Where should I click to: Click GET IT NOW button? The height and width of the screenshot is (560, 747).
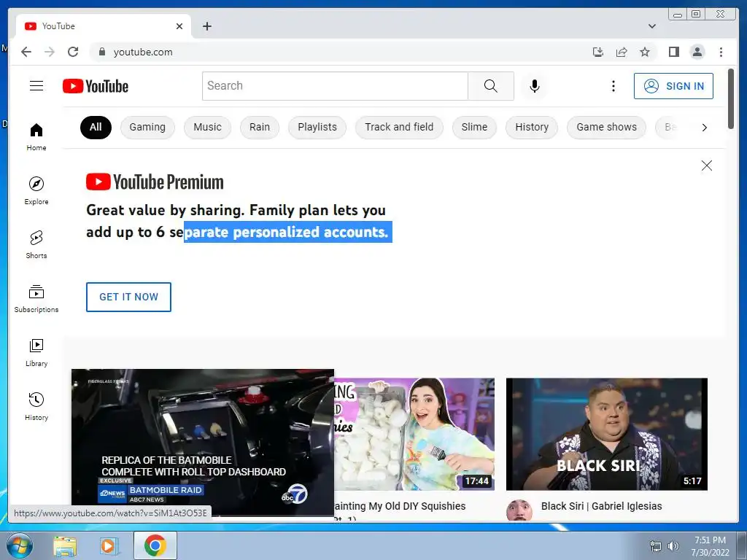[x=128, y=297]
